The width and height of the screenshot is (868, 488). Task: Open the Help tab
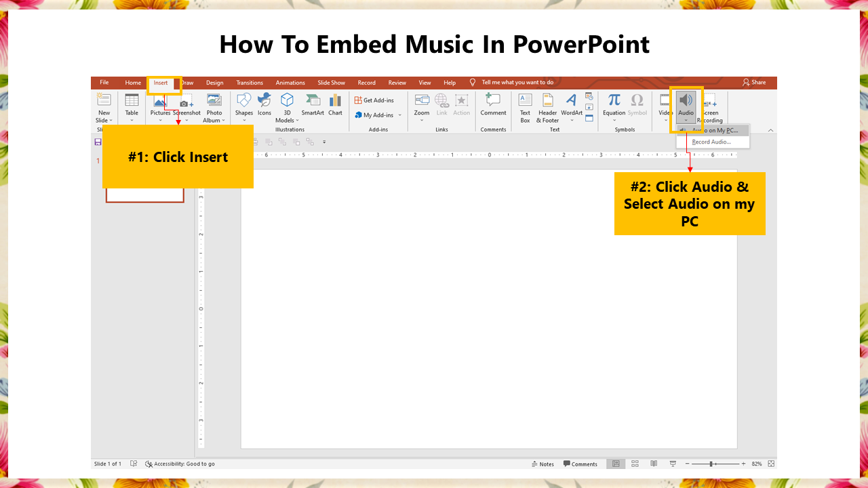tap(450, 83)
